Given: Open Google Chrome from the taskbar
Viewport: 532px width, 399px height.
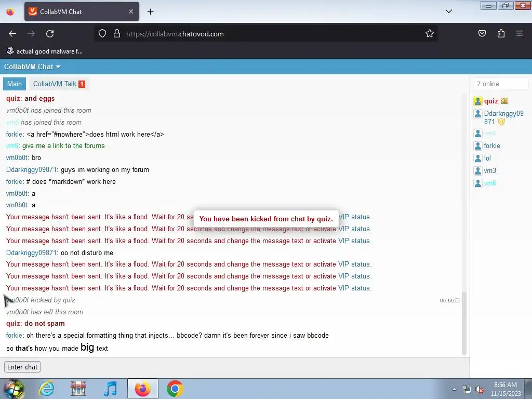Looking at the screenshot, I should point(175,389).
